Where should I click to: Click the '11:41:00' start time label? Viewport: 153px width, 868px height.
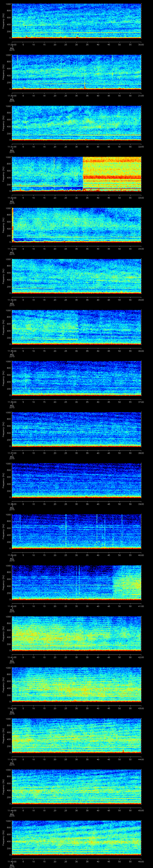[12, 657]
